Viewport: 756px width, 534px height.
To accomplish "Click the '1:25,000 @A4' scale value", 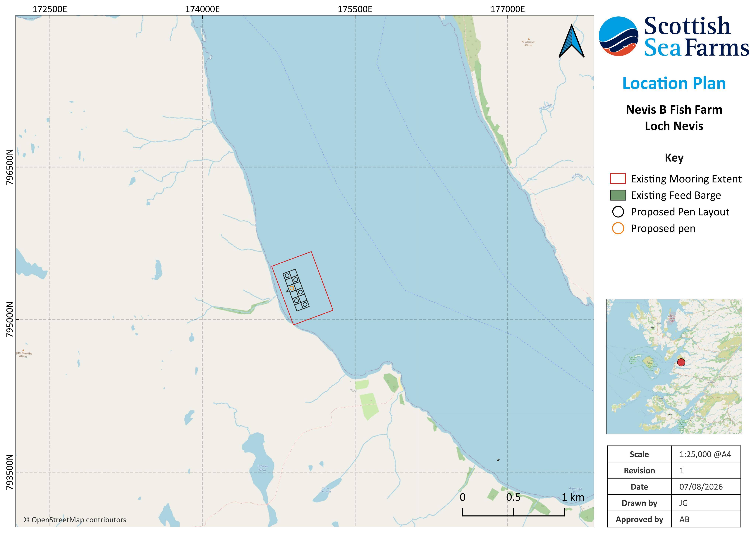I will tap(705, 454).
